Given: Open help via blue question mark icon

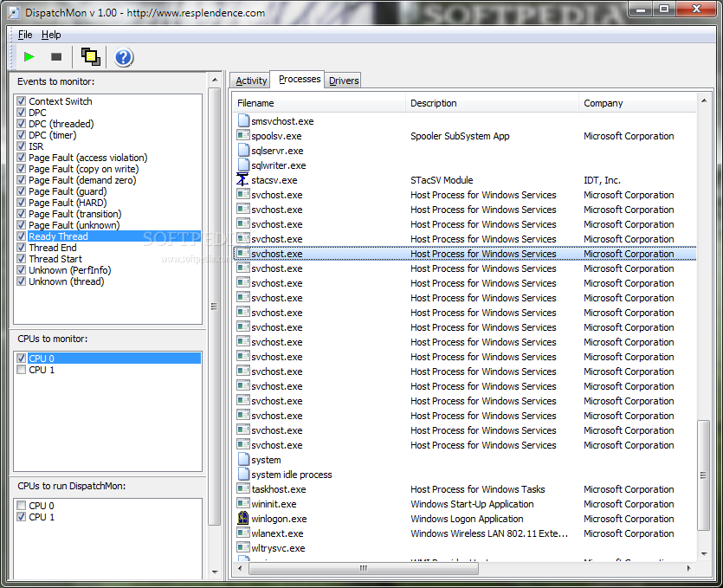Looking at the screenshot, I should [x=124, y=57].
